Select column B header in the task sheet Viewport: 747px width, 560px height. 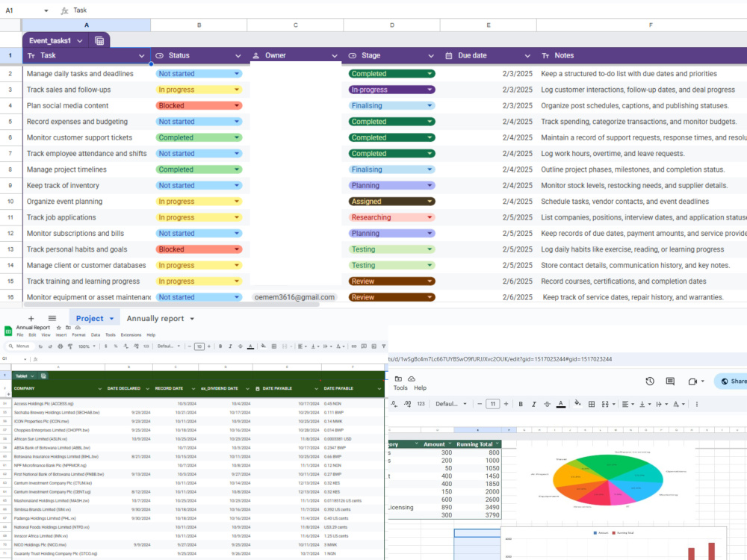pyautogui.click(x=199, y=25)
